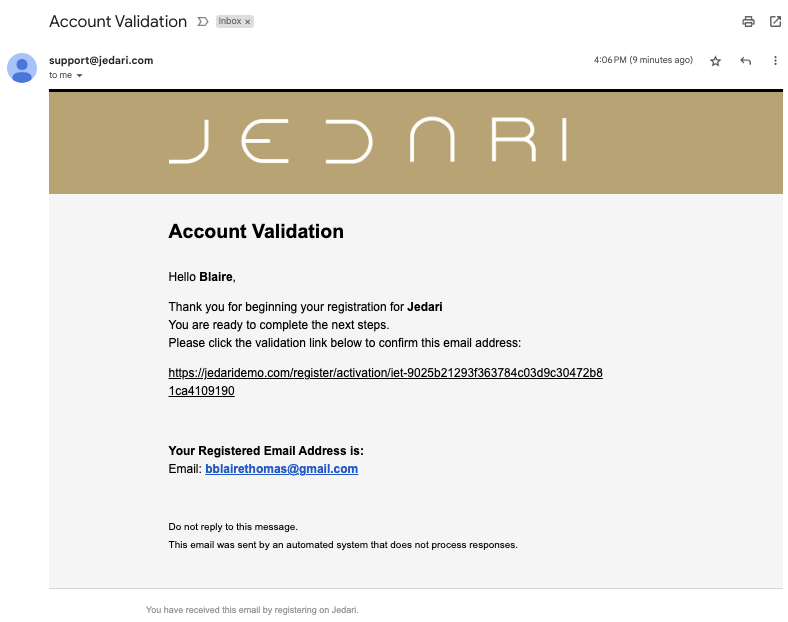Click the 'to me' recipient text
This screenshot has height=622, width=788.
60,75
